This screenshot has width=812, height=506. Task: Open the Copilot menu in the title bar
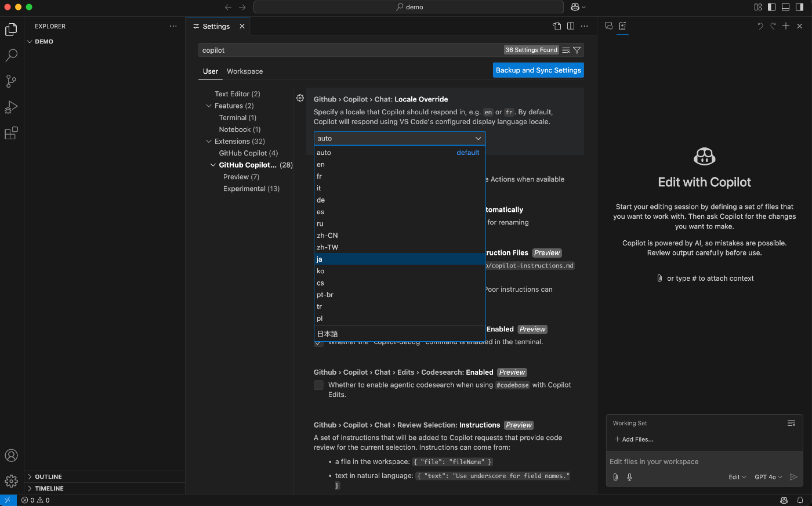tap(578, 7)
